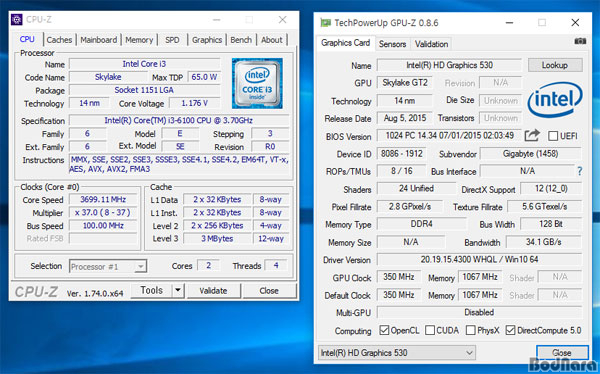This screenshot has height=374, width=600.
Task: Click the Memory Type value DDR4
Action: point(422,224)
